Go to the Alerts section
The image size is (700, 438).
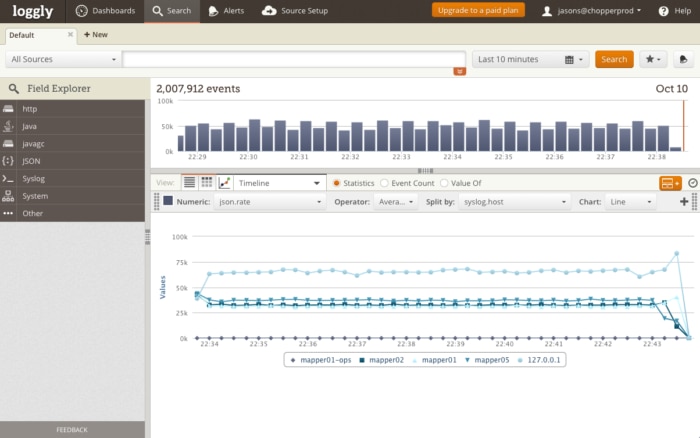[x=224, y=11]
